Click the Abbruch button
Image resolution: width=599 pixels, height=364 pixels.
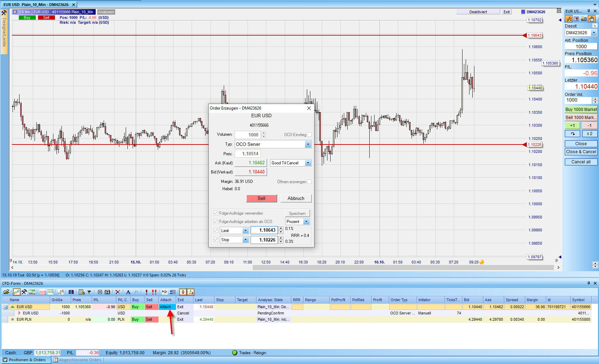click(296, 198)
